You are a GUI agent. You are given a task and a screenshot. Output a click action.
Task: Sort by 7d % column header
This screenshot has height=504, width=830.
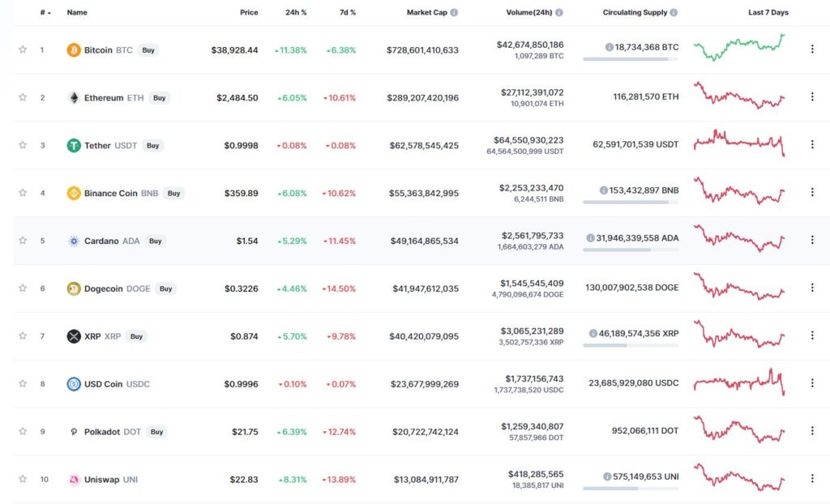[x=347, y=12]
